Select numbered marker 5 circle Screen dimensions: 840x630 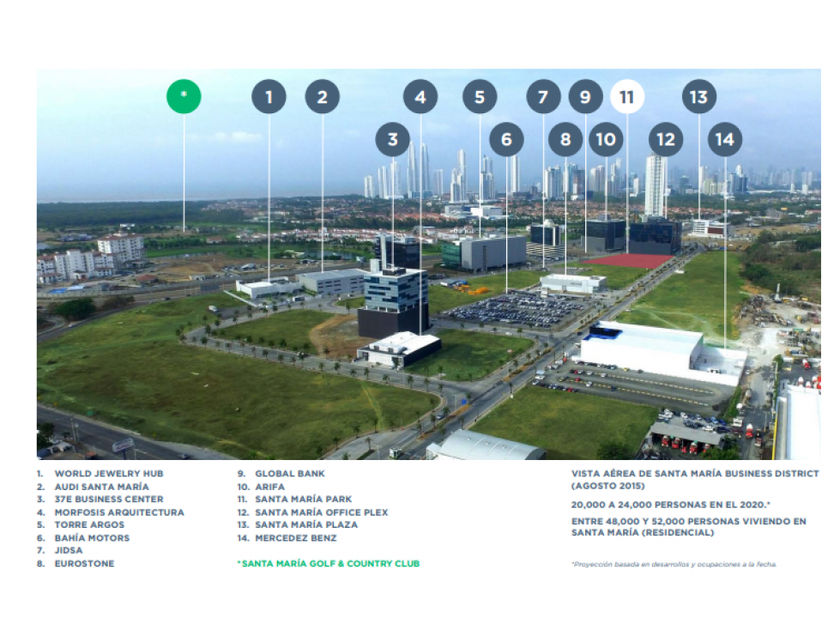pyautogui.click(x=480, y=96)
